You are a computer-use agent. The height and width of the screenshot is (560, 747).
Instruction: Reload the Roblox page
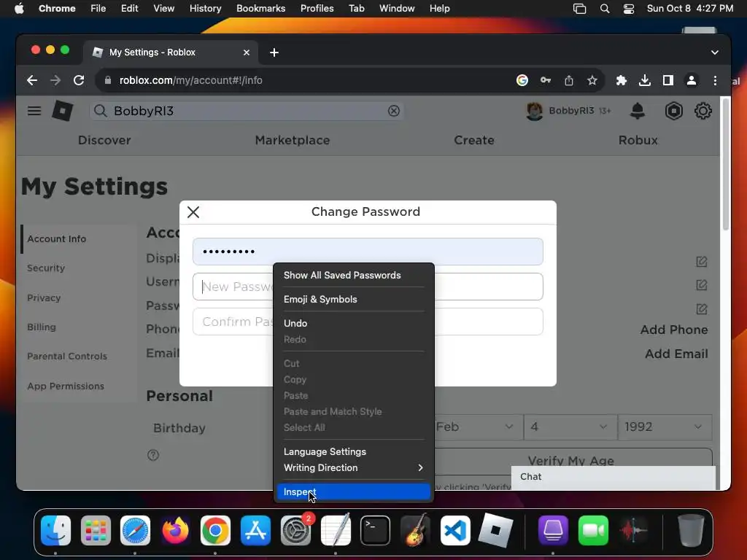tap(79, 80)
